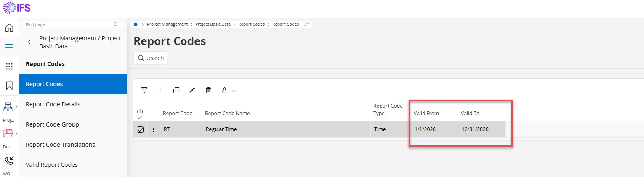Image resolution: width=644 pixels, height=177 pixels.
Task: Refresh page via breadcrumb reload icon
Action: pos(306,24)
